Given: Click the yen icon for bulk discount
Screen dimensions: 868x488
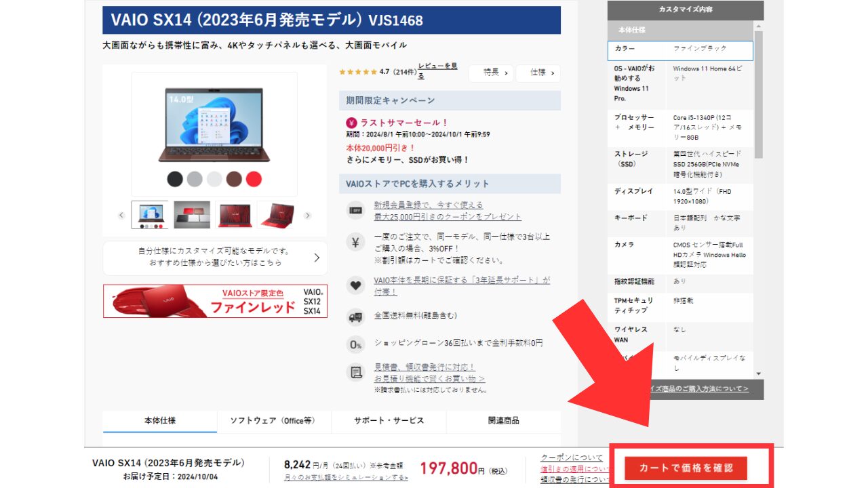Looking at the screenshot, I should pos(355,243).
